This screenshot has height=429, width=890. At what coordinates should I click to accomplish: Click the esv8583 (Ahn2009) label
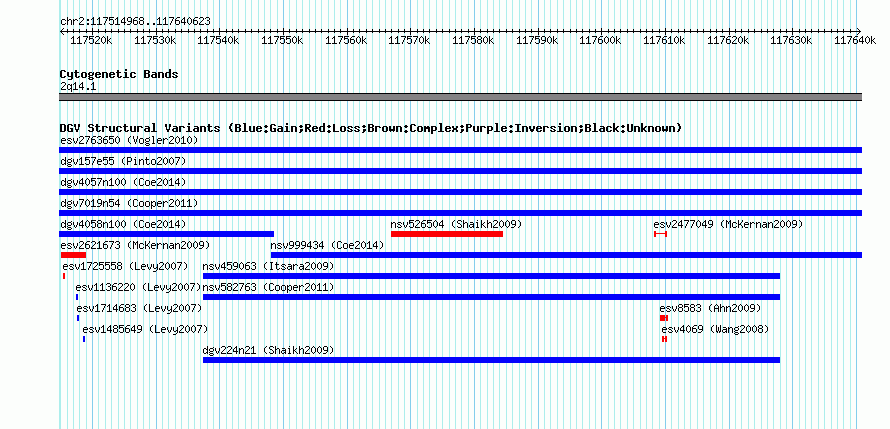pyautogui.click(x=710, y=308)
